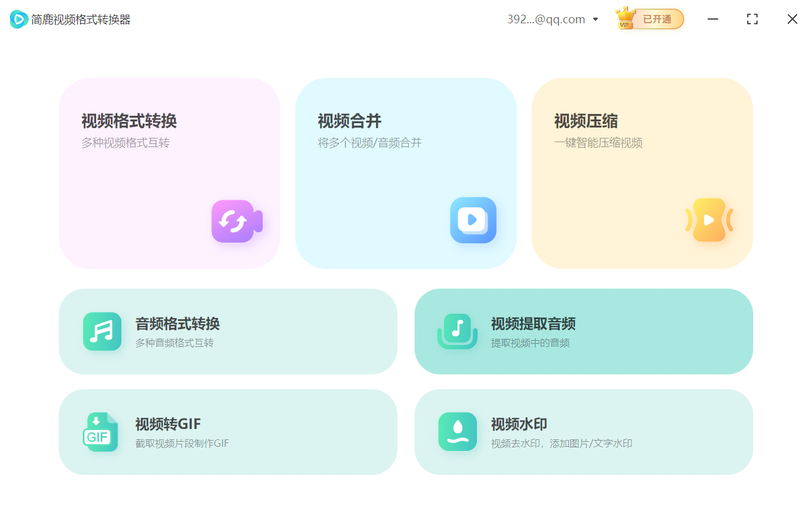Viewport: 812px width, 527px height.
Task: Open the 视频格式转换 card
Action: pos(170,173)
